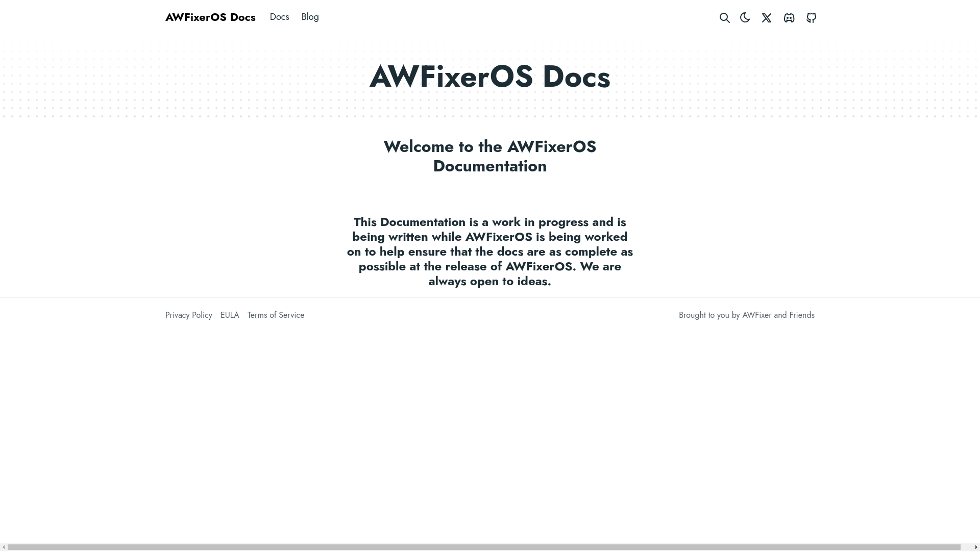
Task: Open the GitHub icon link
Action: [x=811, y=18]
